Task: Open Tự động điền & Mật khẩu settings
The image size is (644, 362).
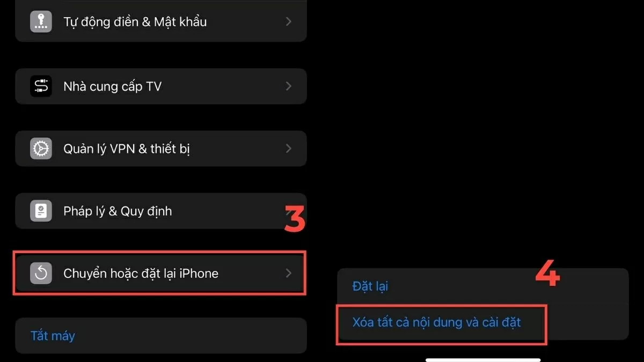Action: coord(161,21)
